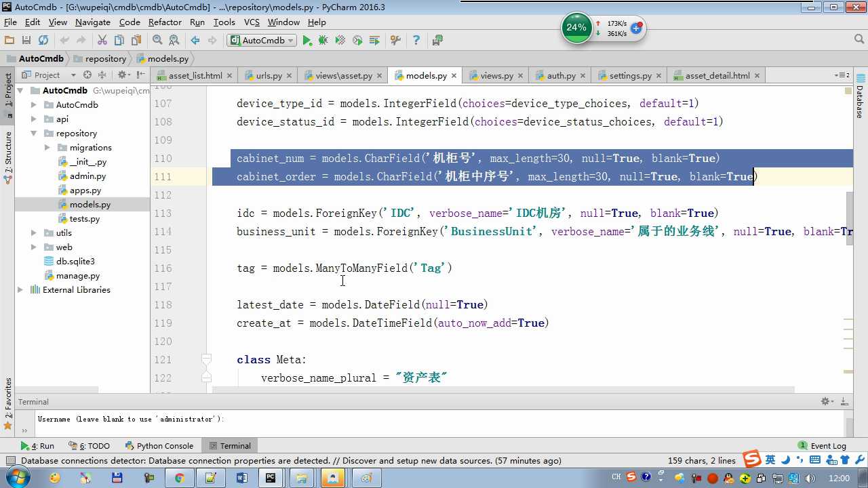
Task: Collapse all in the Project panel
Action: tap(102, 75)
